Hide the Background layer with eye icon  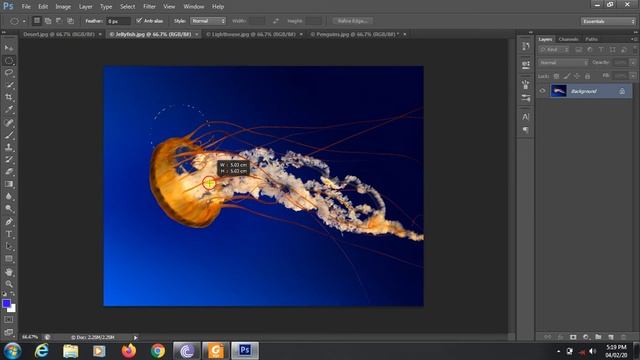tap(542, 91)
